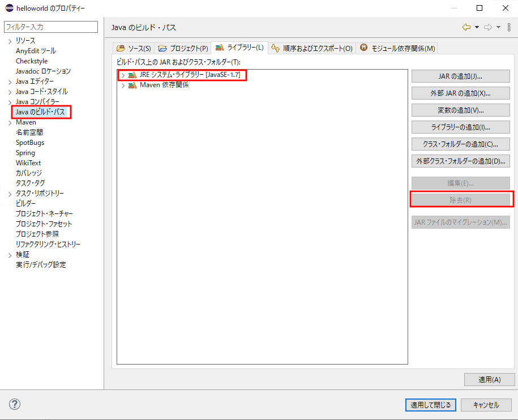The width and height of the screenshot is (518, 420).
Task: Click the JAR の追加 button
Action: point(460,76)
